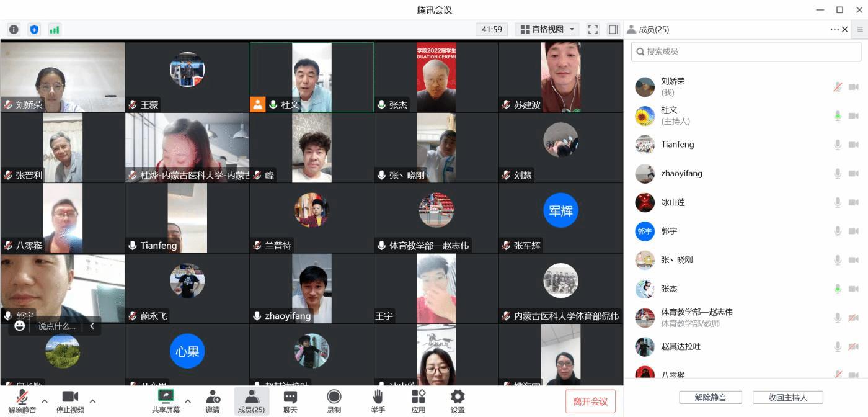Open the 聊天 chat panel
Screen dimensions: 868x417
tap(290, 401)
